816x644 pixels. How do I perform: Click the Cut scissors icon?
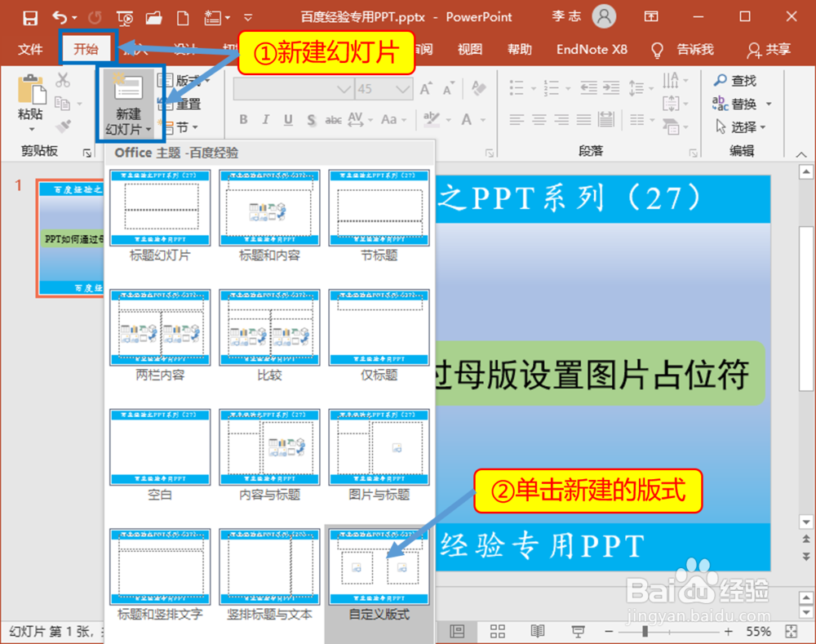click(x=63, y=80)
